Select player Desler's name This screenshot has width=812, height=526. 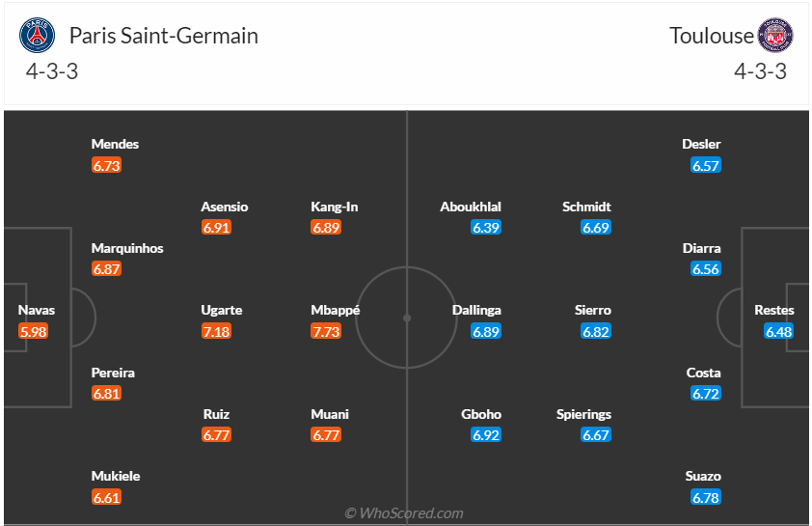(x=701, y=144)
